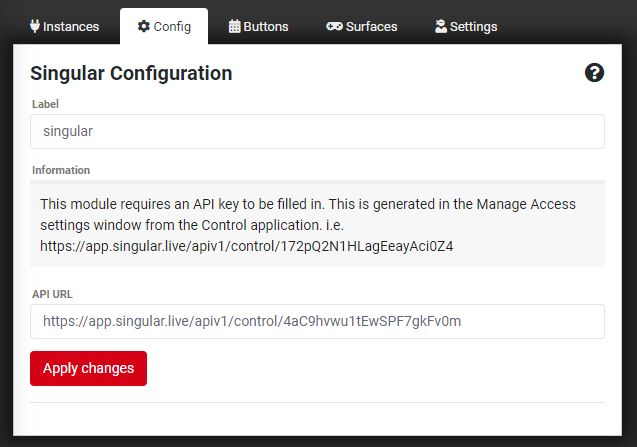Go to the Surfaces tab

pos(371,27)
